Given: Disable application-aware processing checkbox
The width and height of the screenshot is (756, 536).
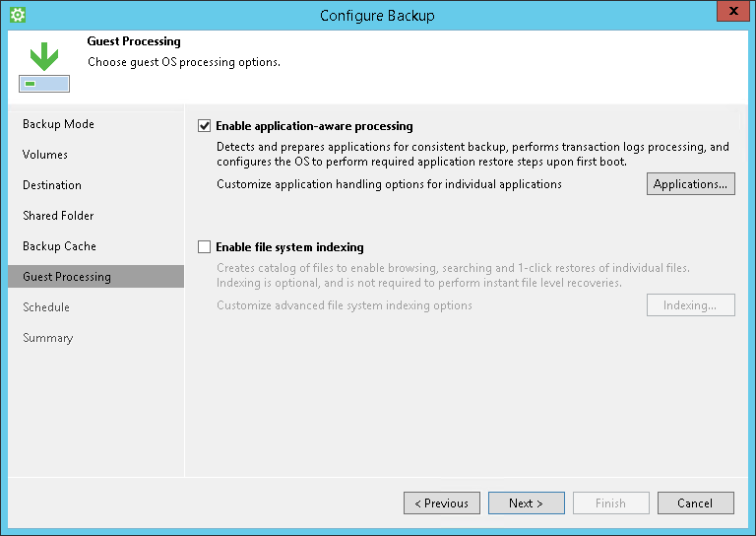Looking at the screenshot, I should 205,126.
